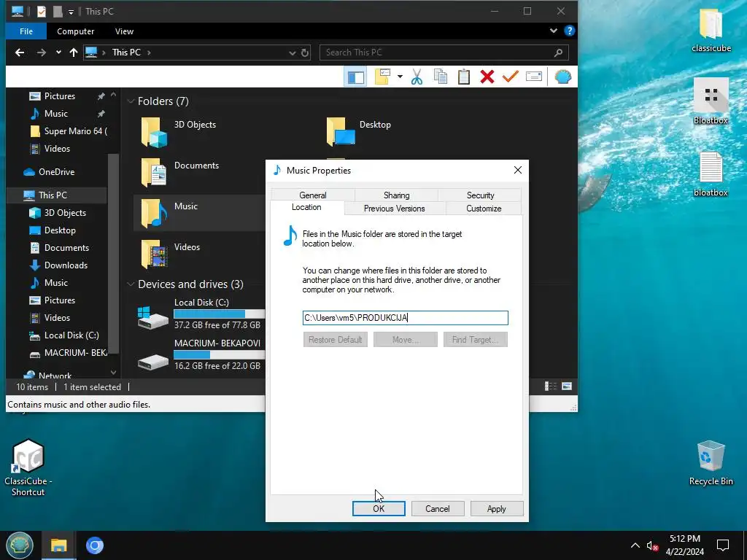The height and width of the screenshot is (560, 747).
Task: Open the folder options toolbar icon
Action: [x=382, y=77]
